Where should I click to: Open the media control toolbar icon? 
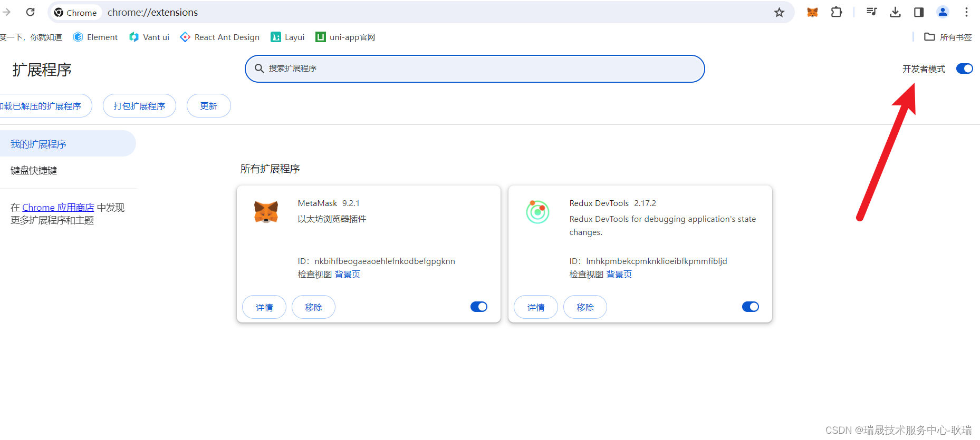871,12
